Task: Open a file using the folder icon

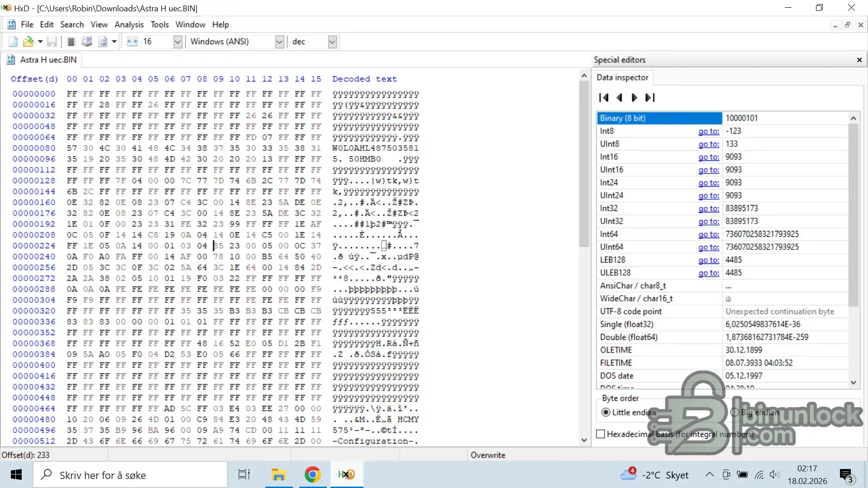Action: coord(28,42)
